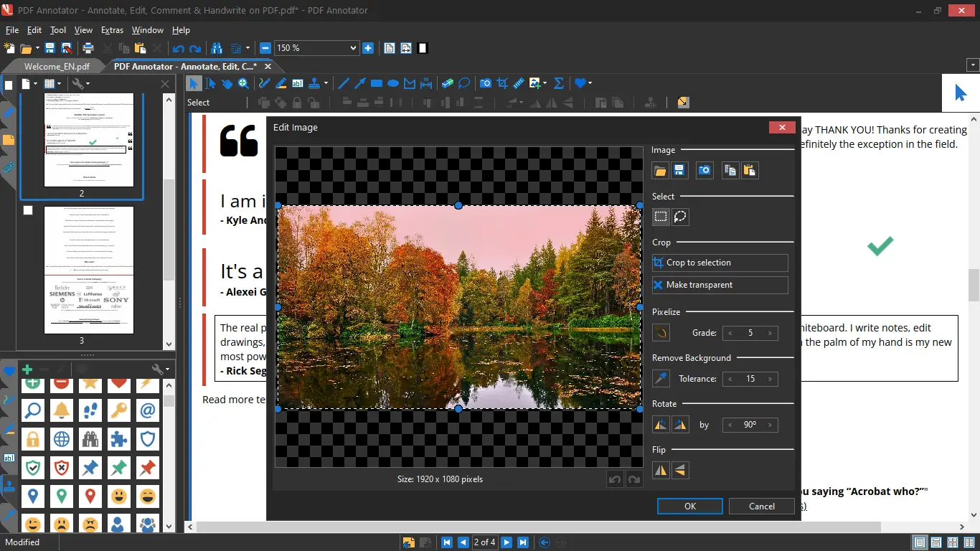980x551 pixels.
Task: Open image file from folder icon in dialog
Action: click(x=661, y=170)
